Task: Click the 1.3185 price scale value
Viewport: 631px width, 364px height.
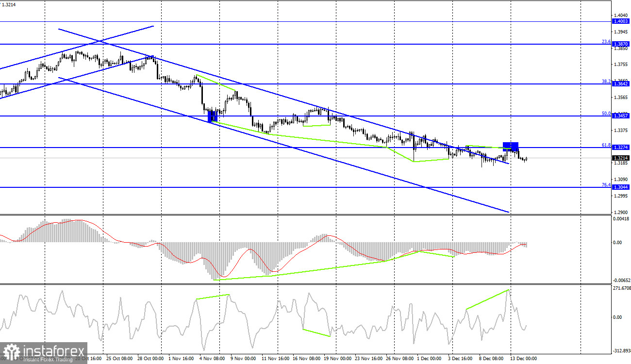Action: click(621, 163)
